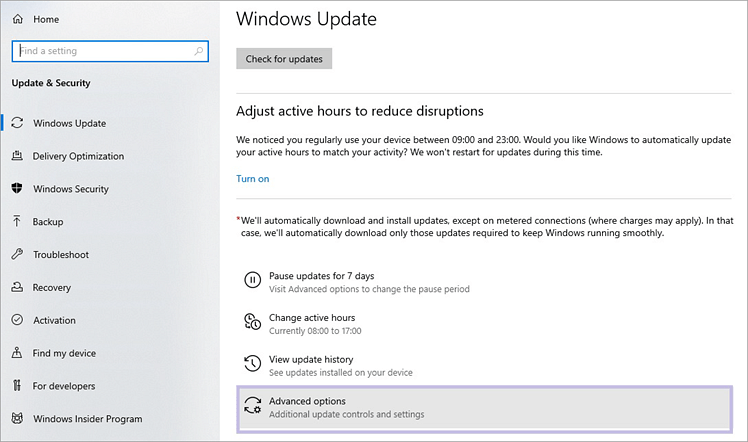Click the Recovery icon in sidebar
The height and width of the screenshot is (442, 748).
17,288
